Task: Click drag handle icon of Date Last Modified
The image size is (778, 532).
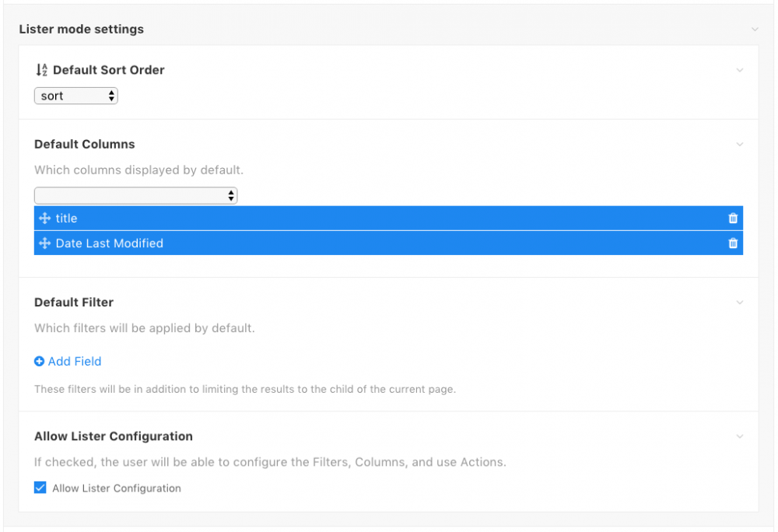Action: 44,243
